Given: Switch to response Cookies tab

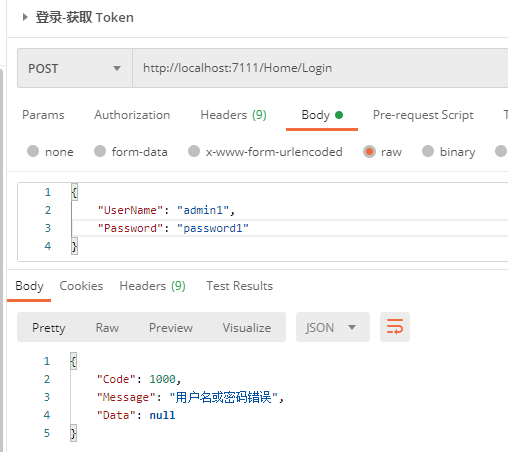Looking at the screenshot, I should pyautogui.click(x=81, y=286).
